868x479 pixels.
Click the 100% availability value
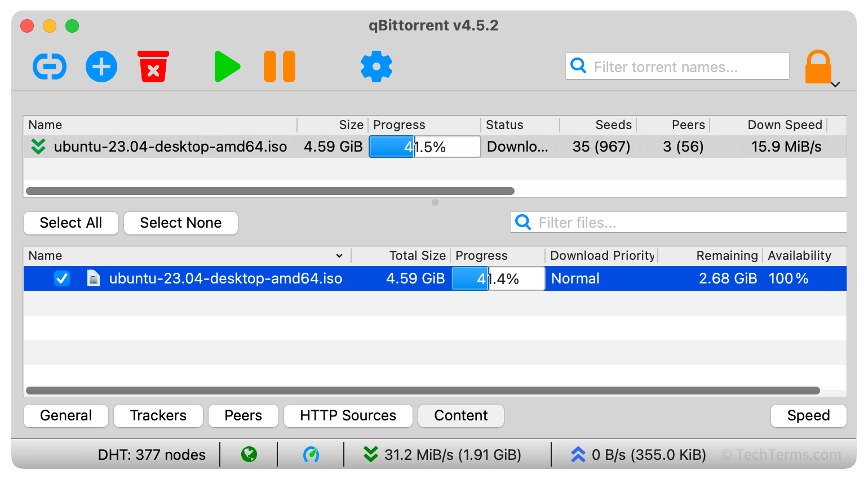click(x=789, y=278)
